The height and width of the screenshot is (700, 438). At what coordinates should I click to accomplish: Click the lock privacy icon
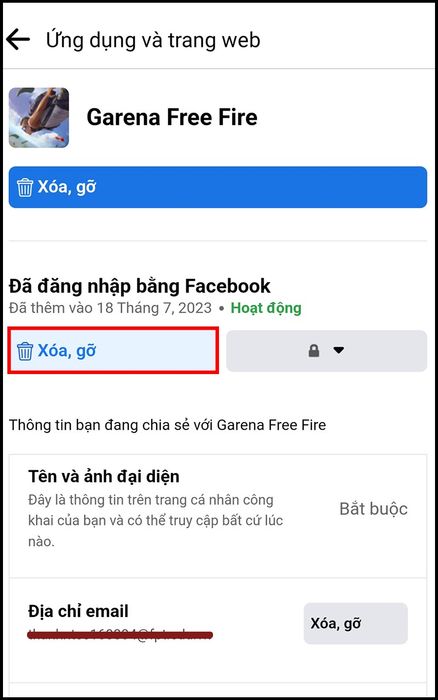point(314,350)
